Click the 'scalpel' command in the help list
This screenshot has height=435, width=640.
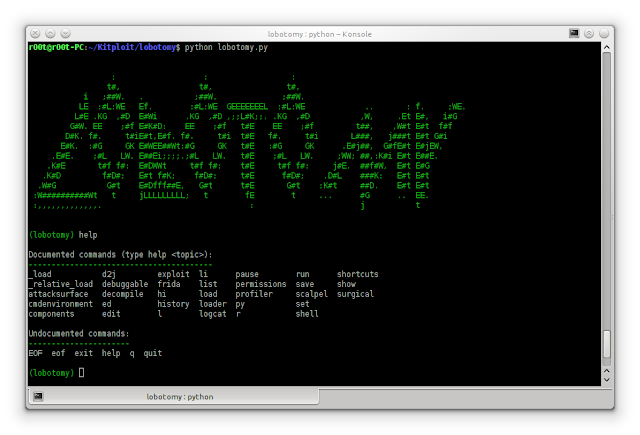(311, 294)
